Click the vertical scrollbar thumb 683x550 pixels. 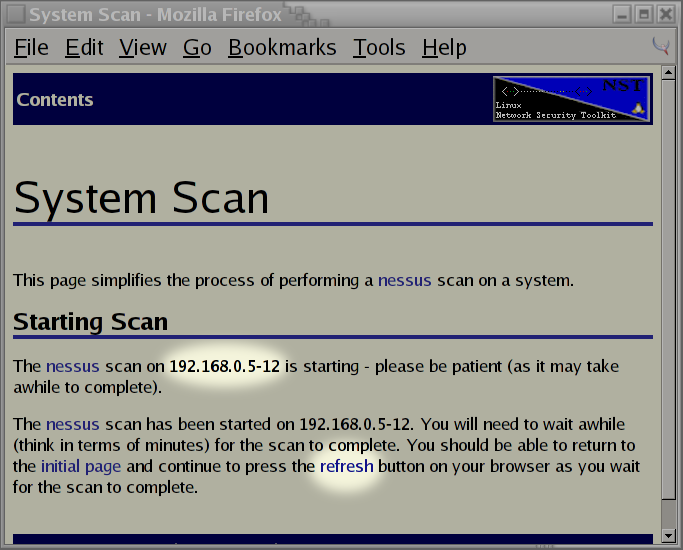click(668, 290)
